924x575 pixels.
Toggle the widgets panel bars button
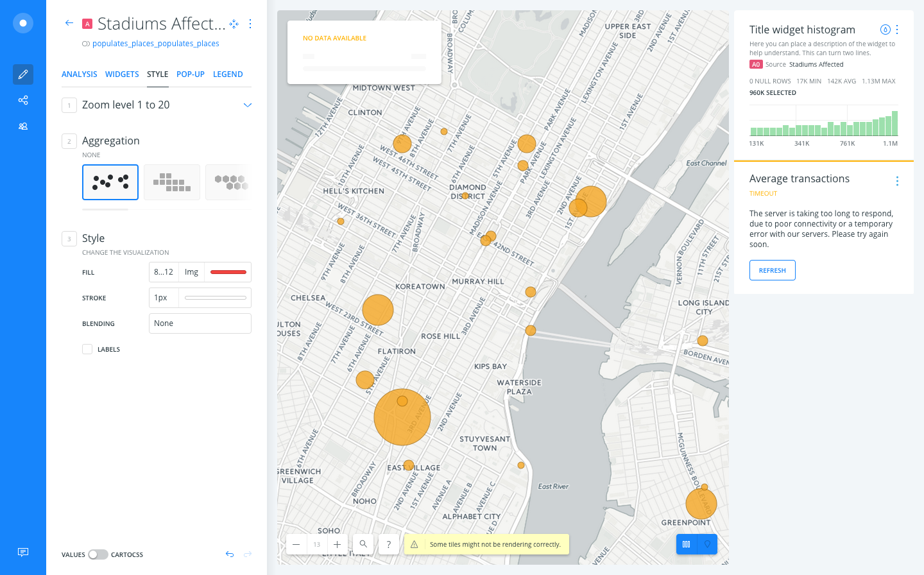[687, 544]
